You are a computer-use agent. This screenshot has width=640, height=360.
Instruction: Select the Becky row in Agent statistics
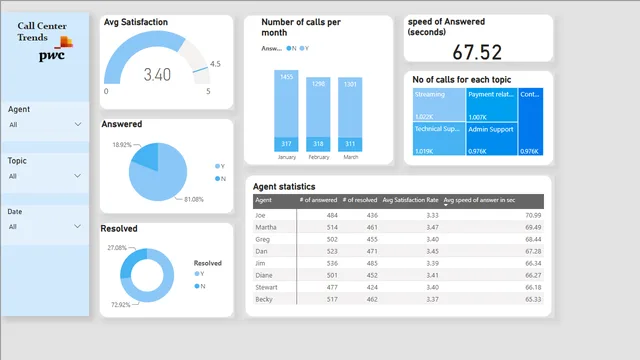[x=398, y=299]
